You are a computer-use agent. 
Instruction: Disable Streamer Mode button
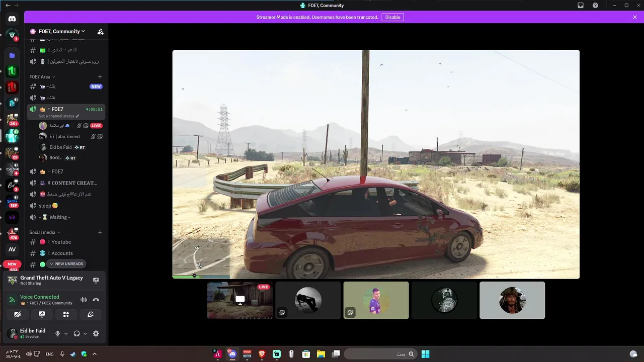(393, 17)
